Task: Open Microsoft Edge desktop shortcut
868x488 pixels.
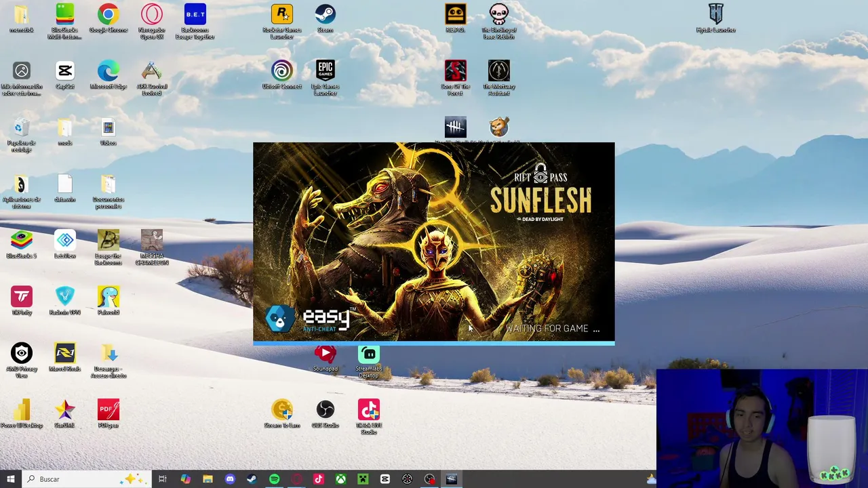Action: [108, 75]
